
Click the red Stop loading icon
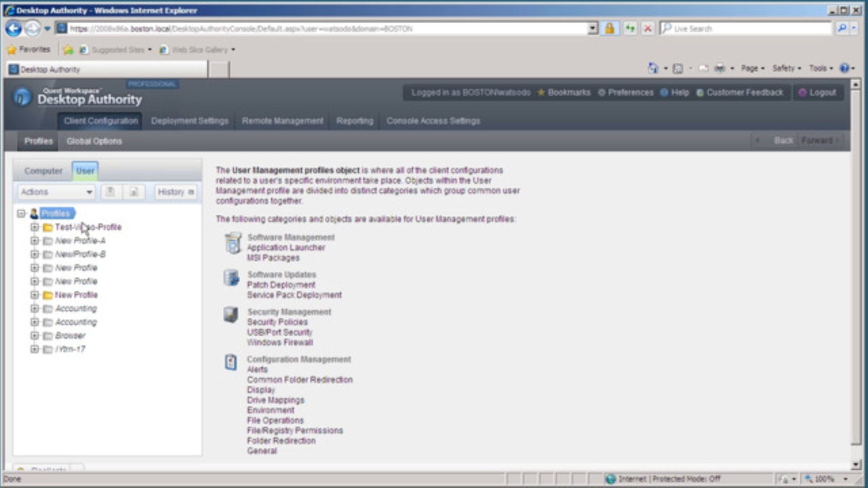coord(648,28)
